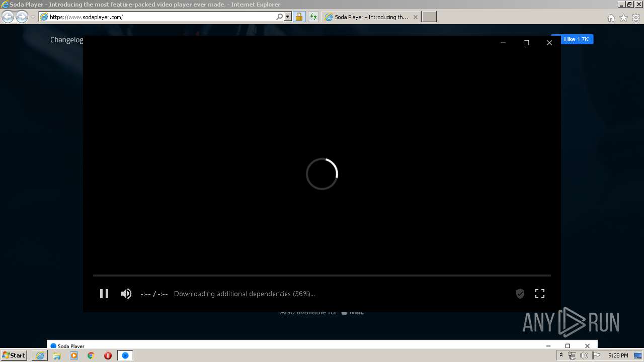Image resolution: width=644 pixels, height=362 pixels.
Task: Open the Changelog link on webpage
Action: click(67, 40)
